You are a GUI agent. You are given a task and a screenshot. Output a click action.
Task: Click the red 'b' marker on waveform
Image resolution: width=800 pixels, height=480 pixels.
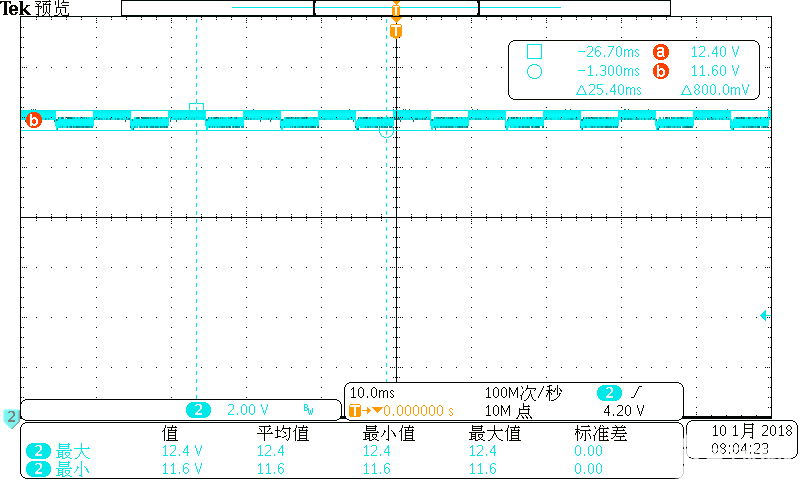34,120
